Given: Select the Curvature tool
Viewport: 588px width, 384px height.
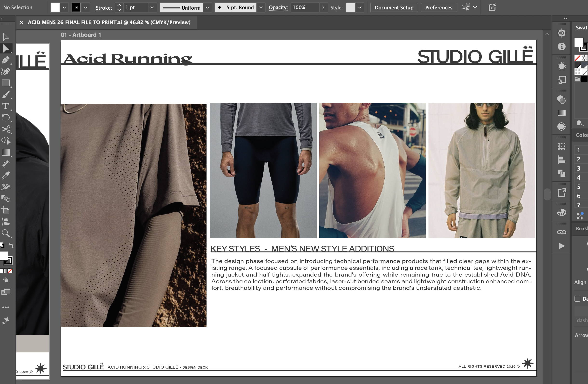Looking at the screenshot, I should pyautogui.click(x=6, y=72).
